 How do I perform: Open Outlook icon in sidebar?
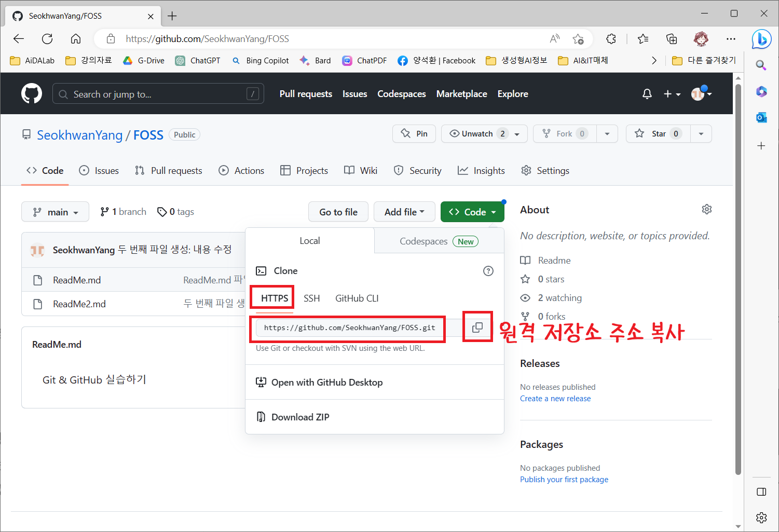point(761,118)
